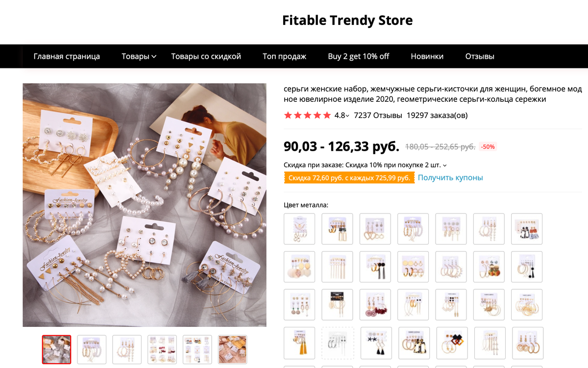Open Buy 2 get 10% off page

[358, 56]
